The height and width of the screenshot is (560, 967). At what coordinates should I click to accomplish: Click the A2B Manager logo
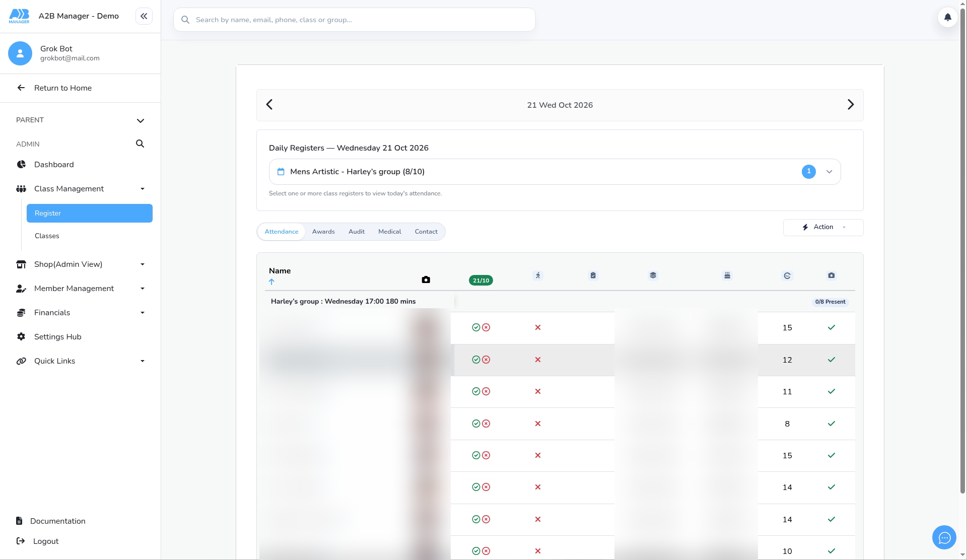(19, 16)
